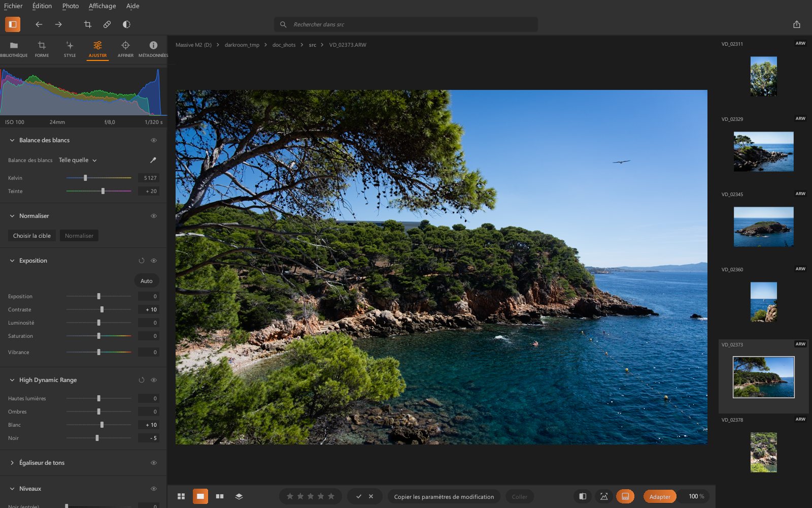Select the VD_02345 island thumbnail
This screenshot has width=812, height=508.
[763, 227]
